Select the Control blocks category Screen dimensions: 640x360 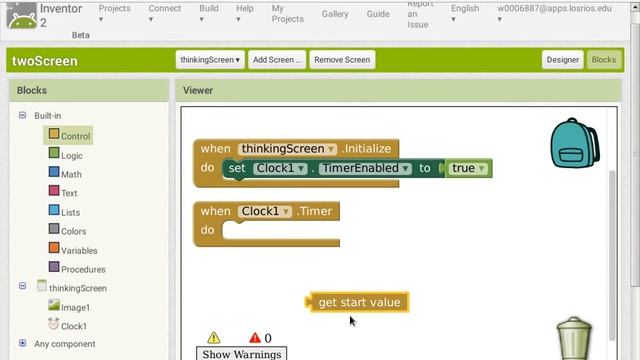click(x=68, y=135)
